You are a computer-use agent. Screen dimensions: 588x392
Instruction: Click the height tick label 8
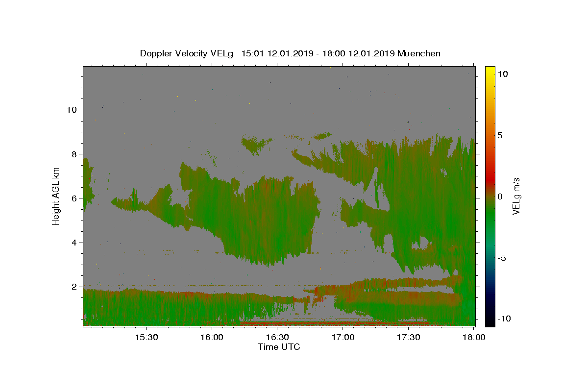(x=74, y=154)
